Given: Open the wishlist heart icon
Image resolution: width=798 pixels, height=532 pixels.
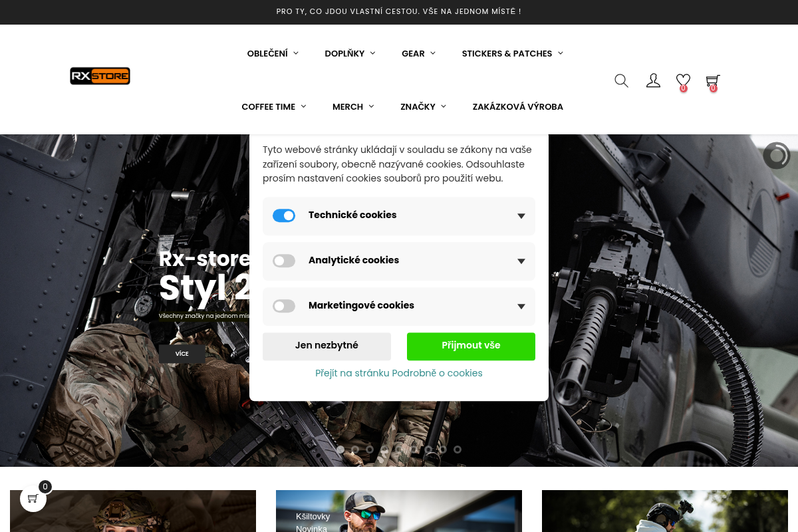Looking at the screenshot, I should click(x=683, y=81).
